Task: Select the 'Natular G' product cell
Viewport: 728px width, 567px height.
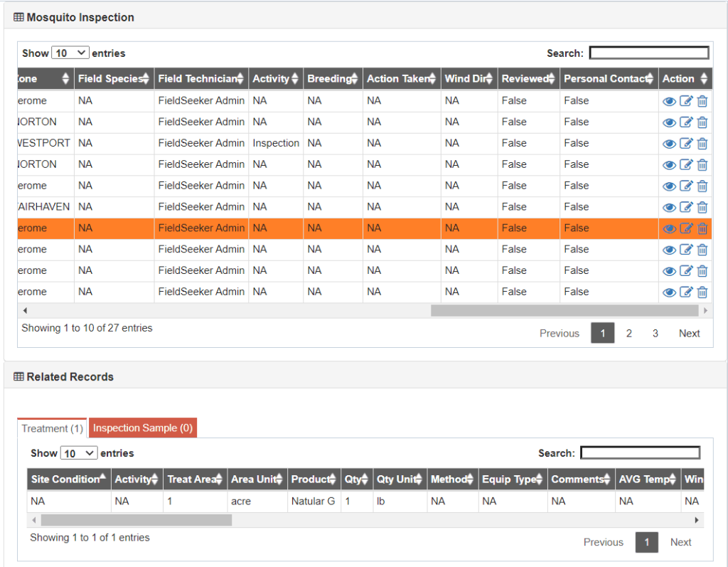Action: click(314, 501)
